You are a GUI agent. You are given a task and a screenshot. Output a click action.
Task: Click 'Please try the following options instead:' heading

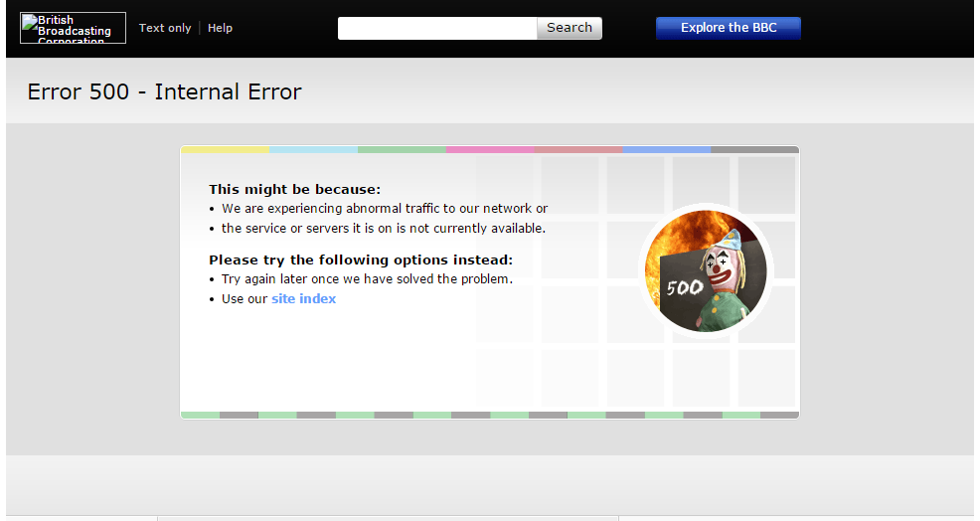click(361, 260)
